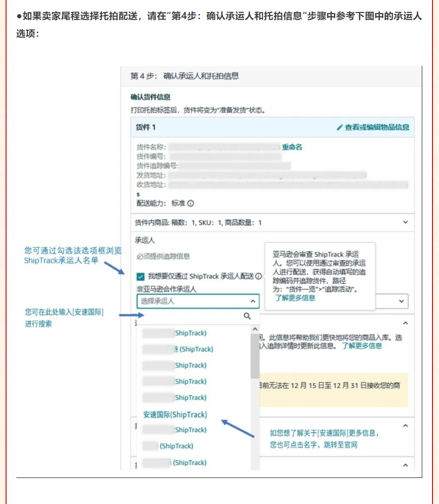Collapse the 选择承运人 dropdown using its chevron
The image size is (439, 504).
[252, 301]
